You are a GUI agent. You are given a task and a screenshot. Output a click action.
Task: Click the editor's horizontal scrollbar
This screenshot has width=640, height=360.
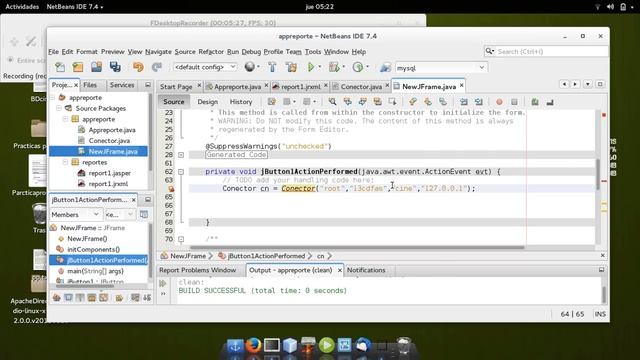(x=357, y=247)
